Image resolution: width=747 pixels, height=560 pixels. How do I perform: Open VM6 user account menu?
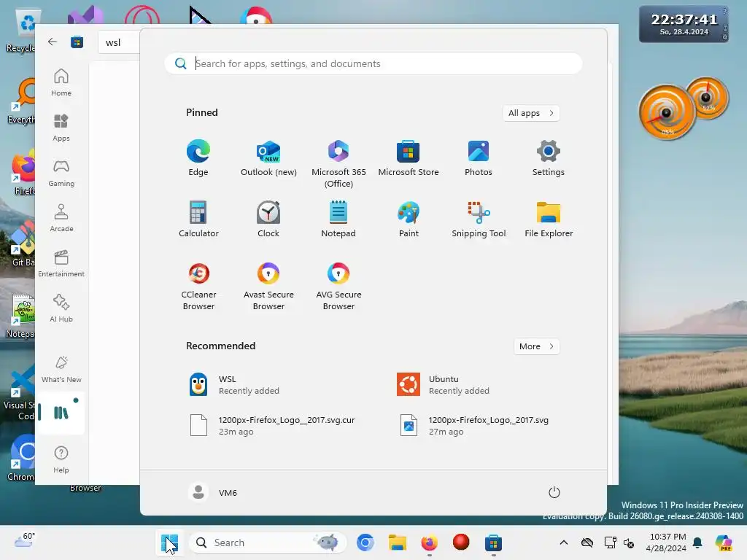tap(212, 492)
